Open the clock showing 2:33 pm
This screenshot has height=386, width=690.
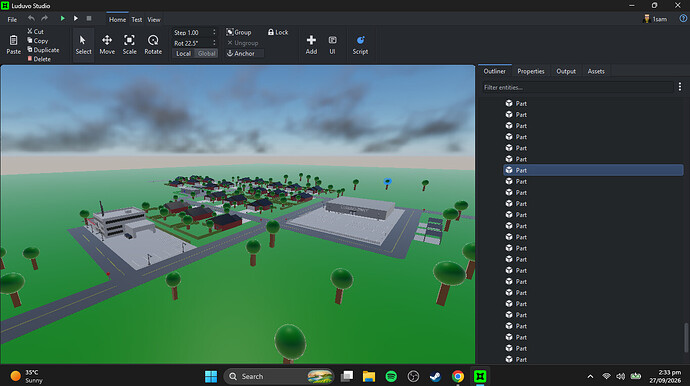[x=664, y=376]
